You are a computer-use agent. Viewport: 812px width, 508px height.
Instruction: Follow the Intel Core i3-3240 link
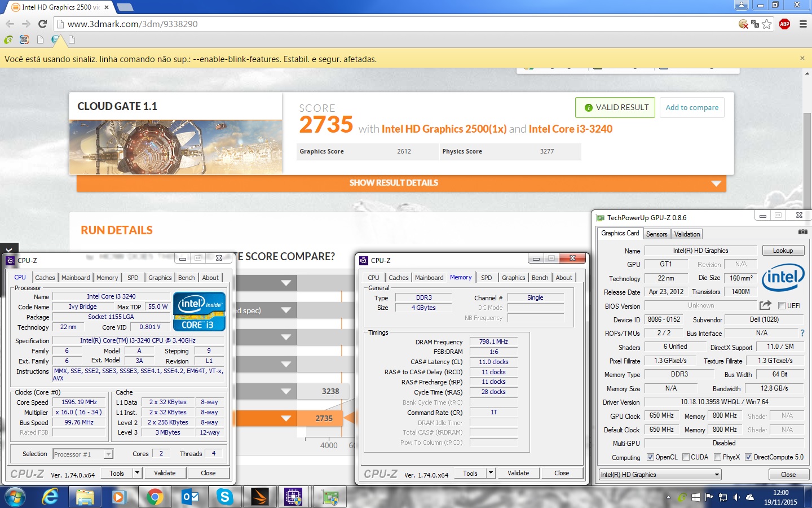click(571, 129)
